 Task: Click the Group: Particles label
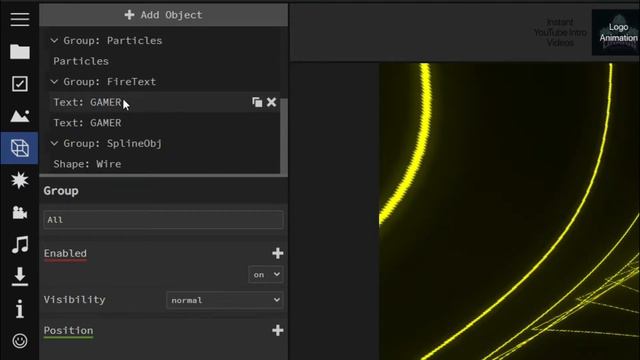pos(113,40)
